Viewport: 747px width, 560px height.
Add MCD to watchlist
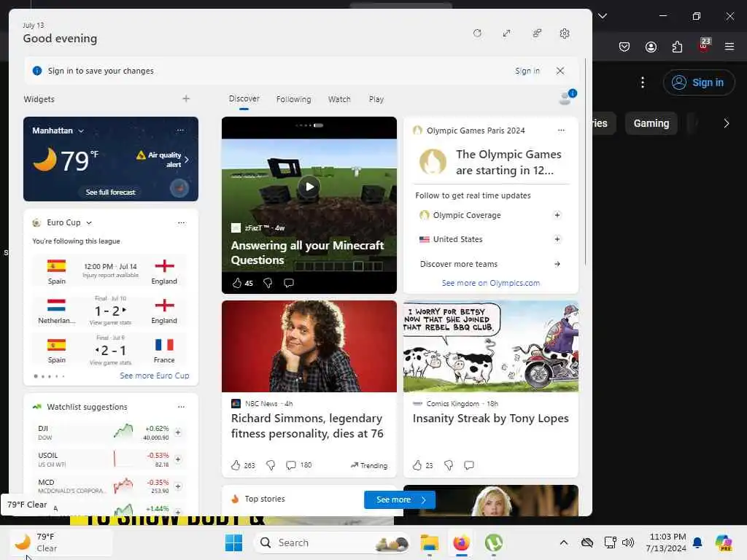coord(178,486)
